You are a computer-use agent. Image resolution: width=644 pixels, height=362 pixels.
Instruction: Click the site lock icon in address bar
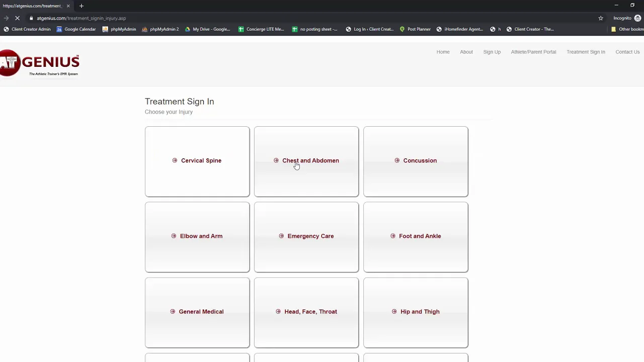point(31,18)
